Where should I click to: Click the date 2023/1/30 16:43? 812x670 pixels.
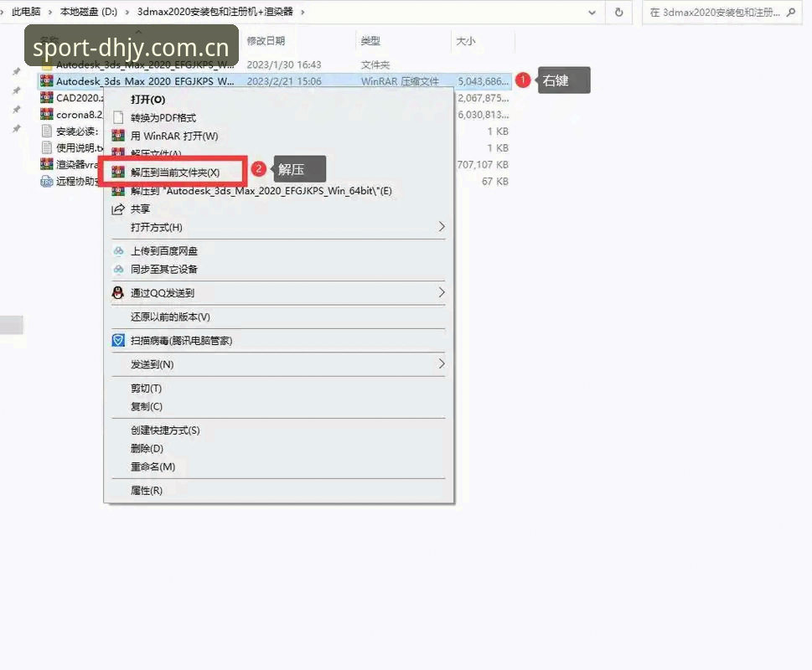pyautogui.click(x=284, y=64)
